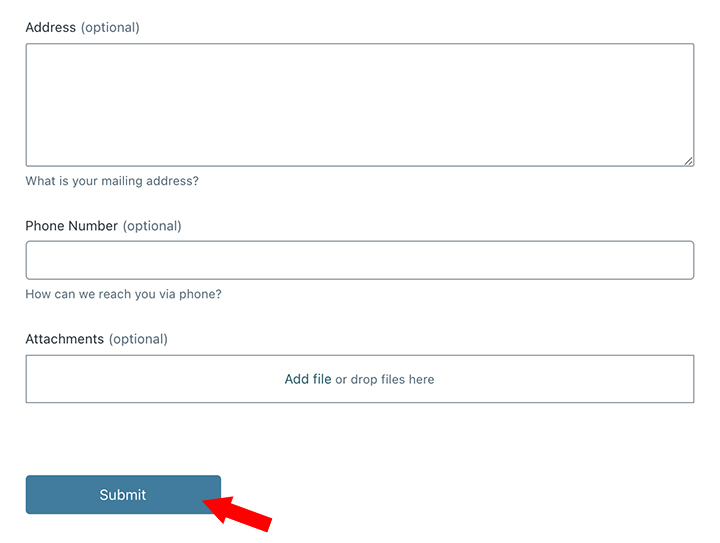The height and width of the screenshot is (543, 720).
Task: Click the word "Address" in its label
Action: coord(50,28)
